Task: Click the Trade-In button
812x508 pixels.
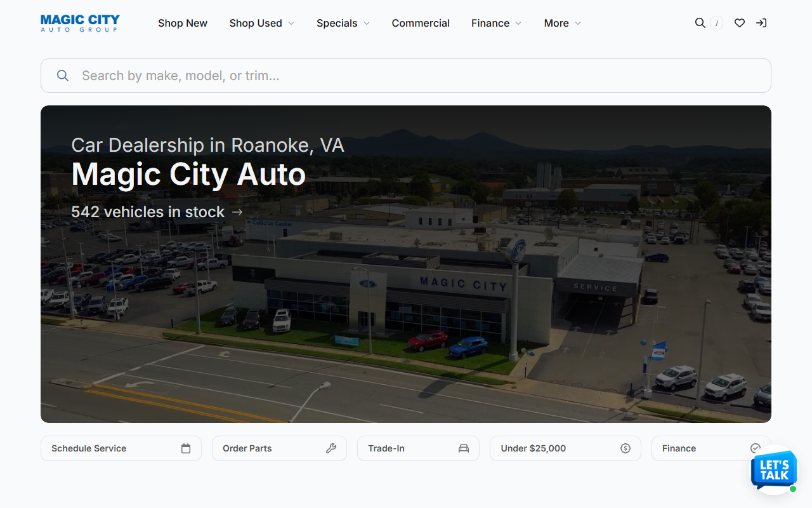Action: point(418,448)
